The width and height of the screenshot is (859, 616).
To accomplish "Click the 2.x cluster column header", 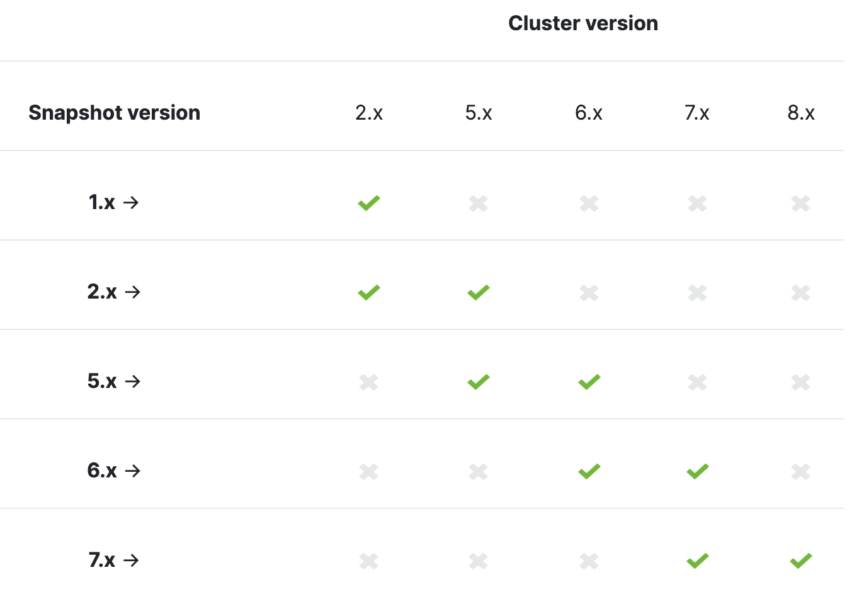I will click(369, 113).
